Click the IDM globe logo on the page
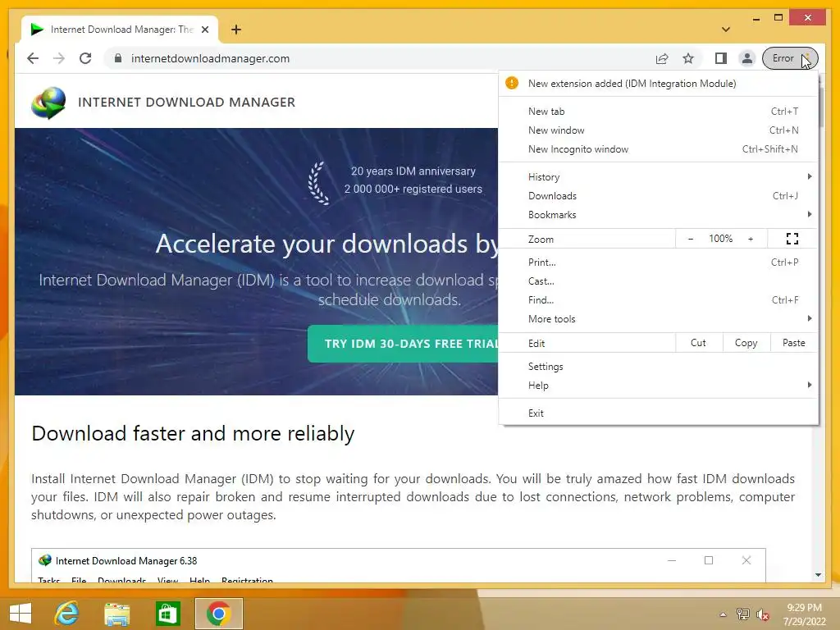The width and height of the screenshot is (840, 630). [48, 103]
